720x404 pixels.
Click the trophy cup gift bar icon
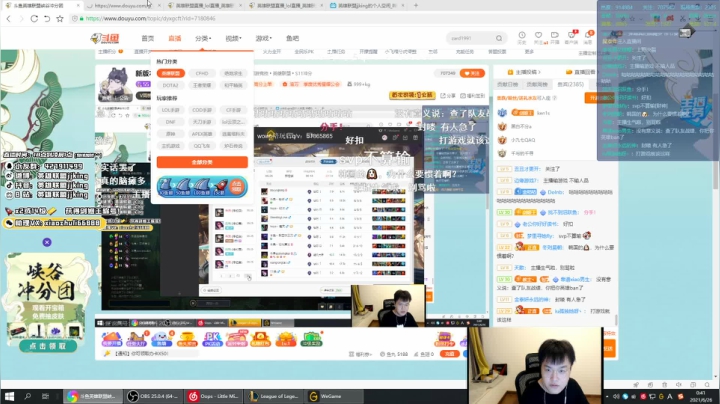click(x=186, y=339)
